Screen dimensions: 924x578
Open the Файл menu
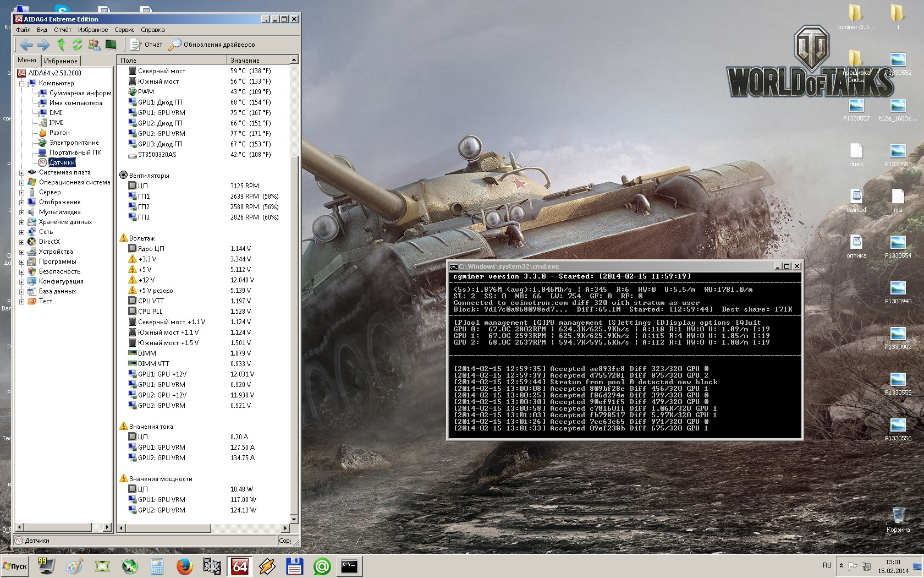click(x=24, y=30)
